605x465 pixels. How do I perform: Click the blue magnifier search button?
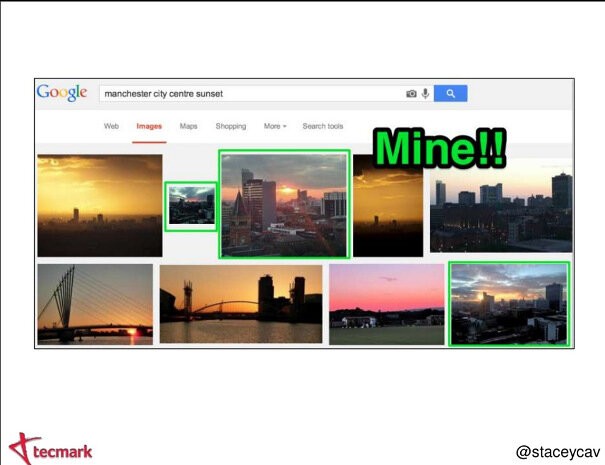click(x=450, y=93)
